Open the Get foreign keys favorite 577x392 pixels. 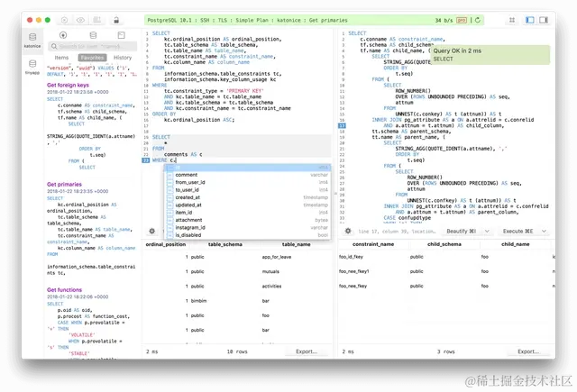[68, 85]
